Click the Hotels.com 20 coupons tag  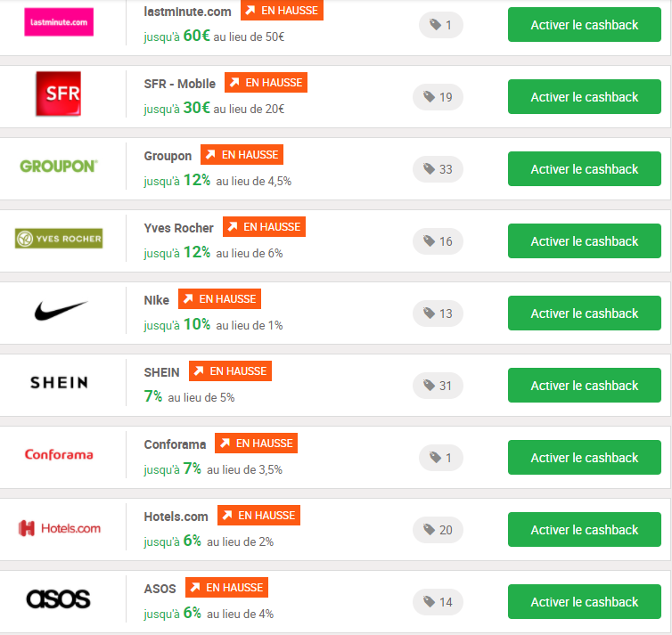[438, 530]
